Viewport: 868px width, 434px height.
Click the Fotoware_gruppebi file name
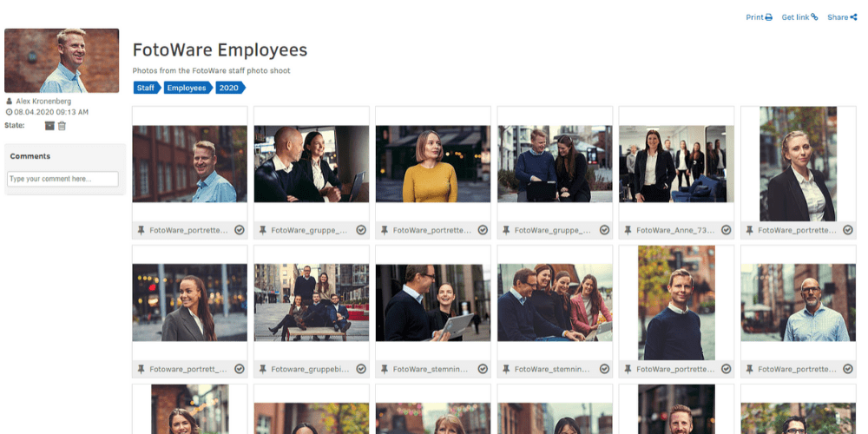click(310, 369)
